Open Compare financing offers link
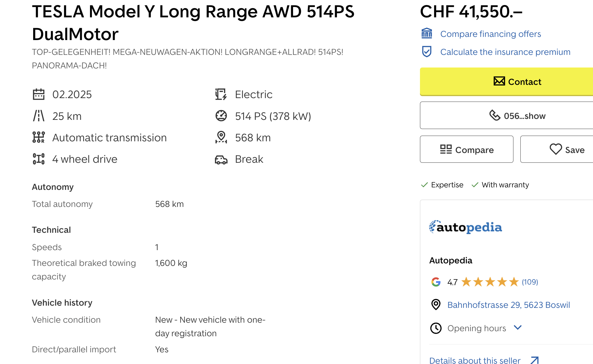Image resolution: width=593 pixels, height=364 pixels. 490,34
